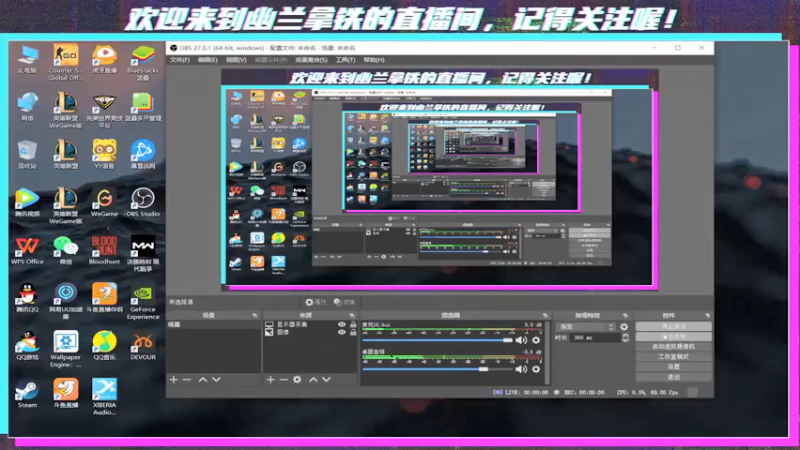Mute the 桌面音频 audio channel
This screenshot has height=450, width=800.
[x=521, y=369]
